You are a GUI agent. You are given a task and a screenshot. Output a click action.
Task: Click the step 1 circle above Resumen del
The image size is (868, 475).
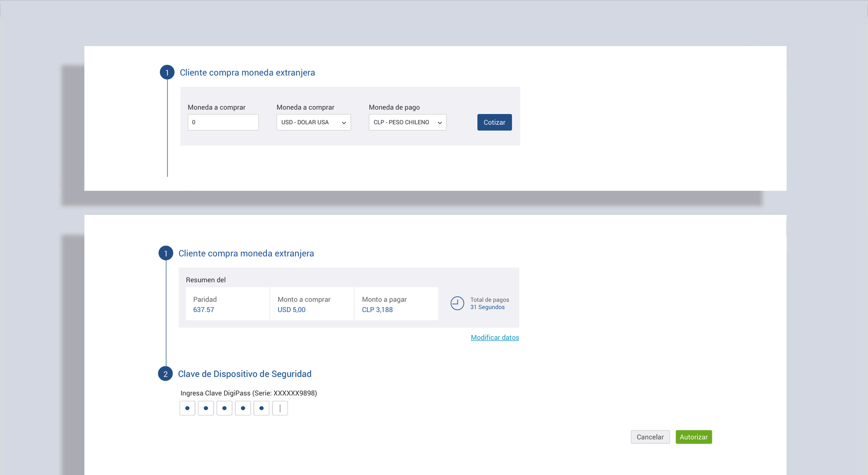(166, 253)
